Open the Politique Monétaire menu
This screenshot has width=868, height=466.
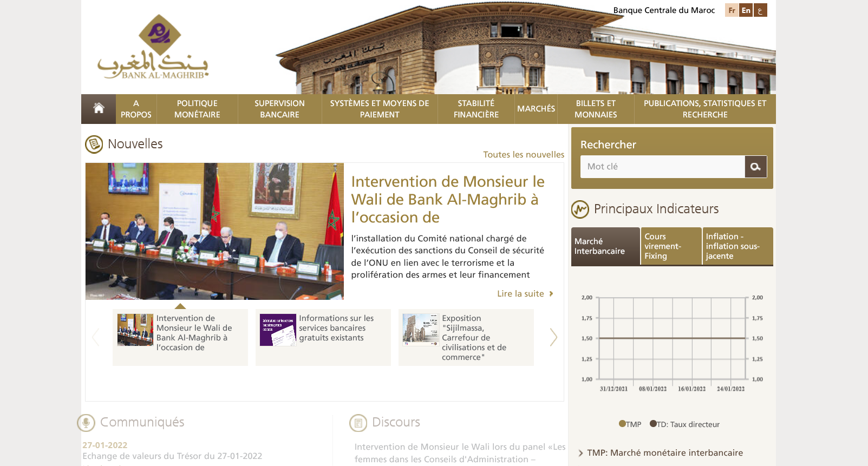click(x=197, y=109)
